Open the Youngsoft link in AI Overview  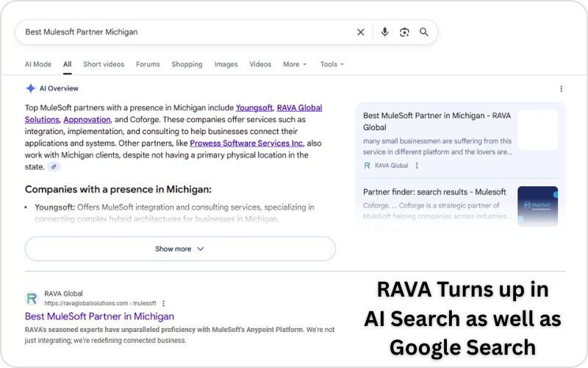254,107
